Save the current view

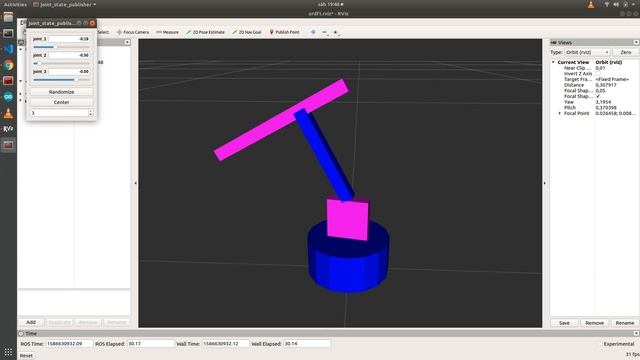click(x=564, y=323)
